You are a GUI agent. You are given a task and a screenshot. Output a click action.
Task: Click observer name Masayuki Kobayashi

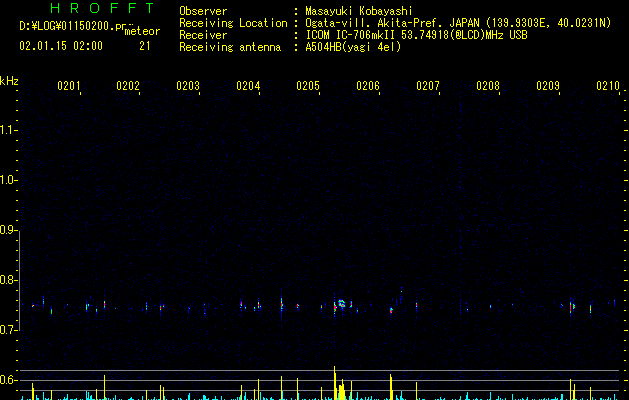[359, 11]
